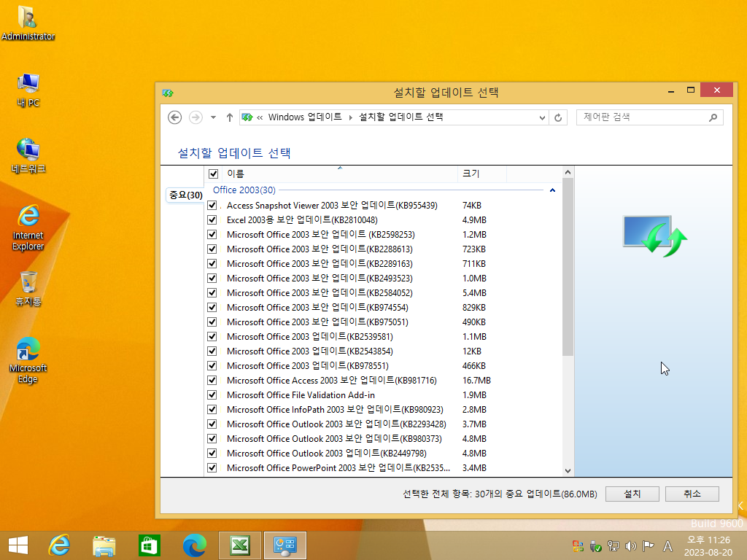Viewport: 747px width, 560px height.
Task: Toggle the select-all checkbox beside 이름
Action: pyautogui.click(x=214, y=174)
